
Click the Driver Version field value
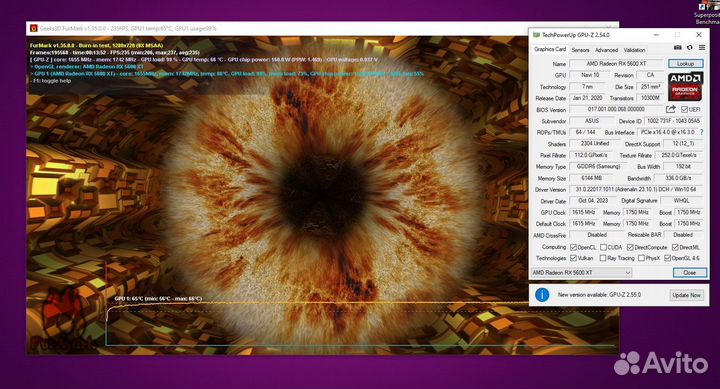tap(636, 190)
